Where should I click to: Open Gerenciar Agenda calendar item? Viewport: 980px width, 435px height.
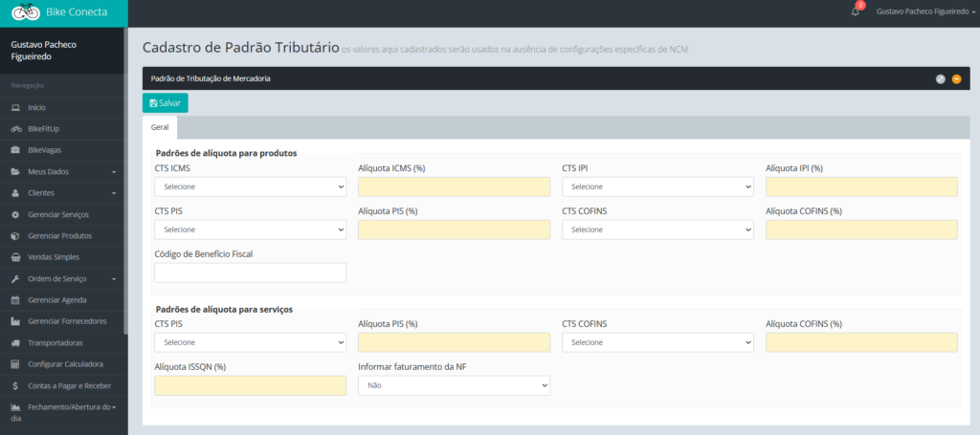tap(57, 300)
